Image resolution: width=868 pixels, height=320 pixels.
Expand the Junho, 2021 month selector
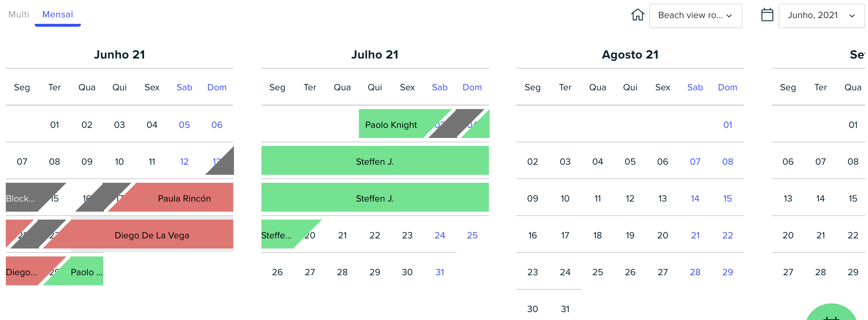coord(821,16)
